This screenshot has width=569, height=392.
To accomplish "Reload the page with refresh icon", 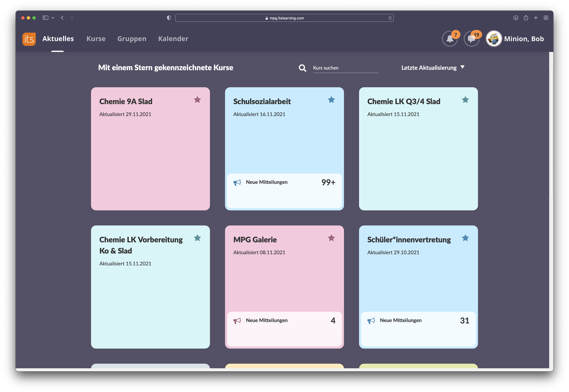I will coord(390,18).
